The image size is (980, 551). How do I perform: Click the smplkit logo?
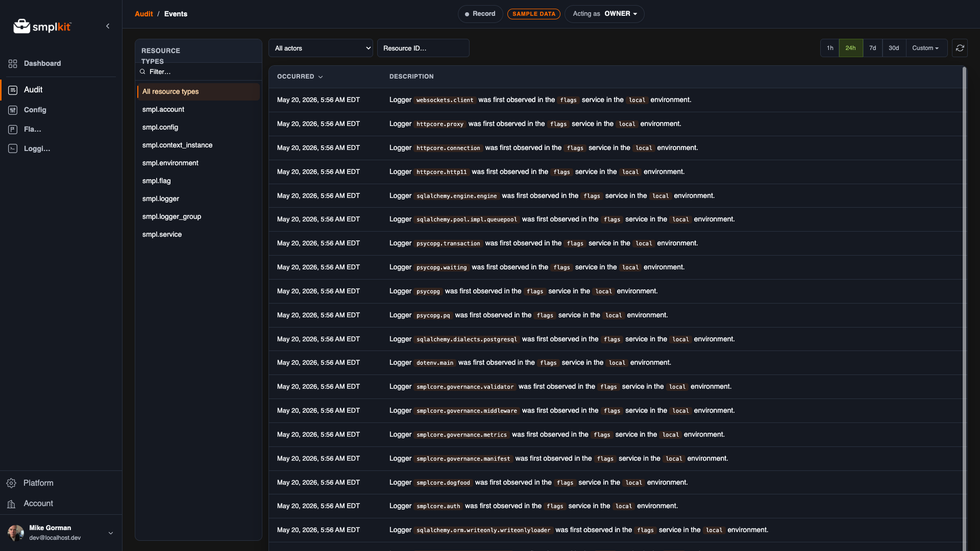[42, 26]
